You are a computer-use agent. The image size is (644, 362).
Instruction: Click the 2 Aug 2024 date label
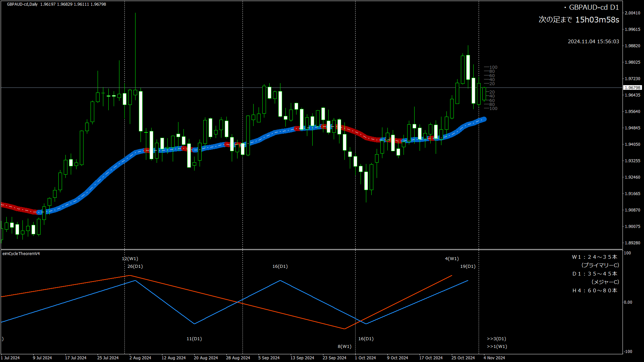tap(140, 358)
